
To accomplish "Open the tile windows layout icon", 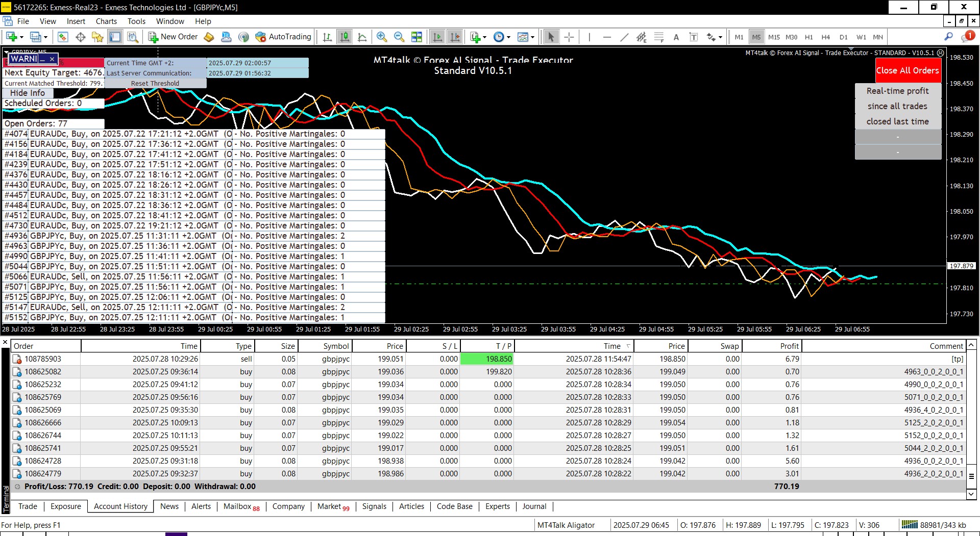I will (417, 37).
